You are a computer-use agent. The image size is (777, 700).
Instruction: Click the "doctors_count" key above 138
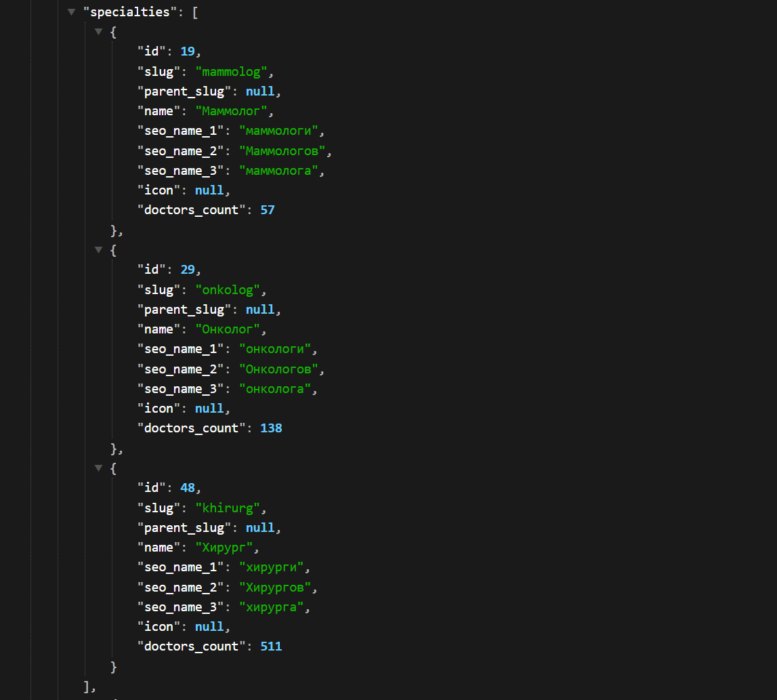(191, 428)
